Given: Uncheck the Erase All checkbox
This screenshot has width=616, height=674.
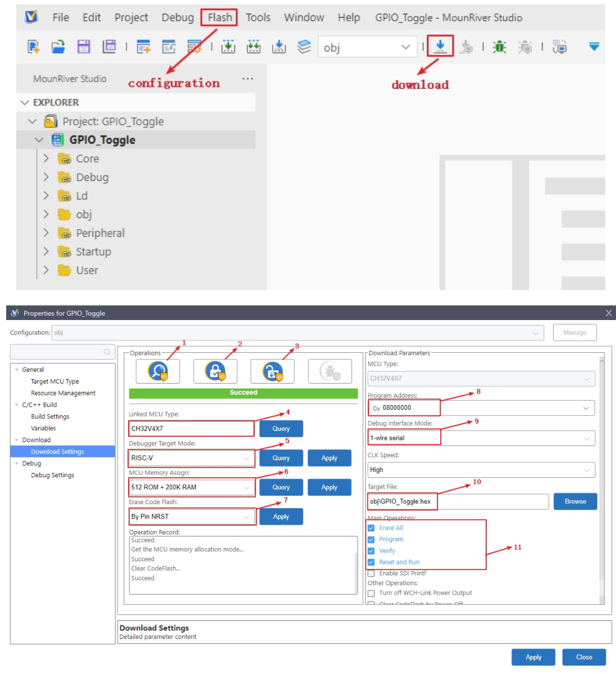Looking at the screenshot, I should [371, 528].
